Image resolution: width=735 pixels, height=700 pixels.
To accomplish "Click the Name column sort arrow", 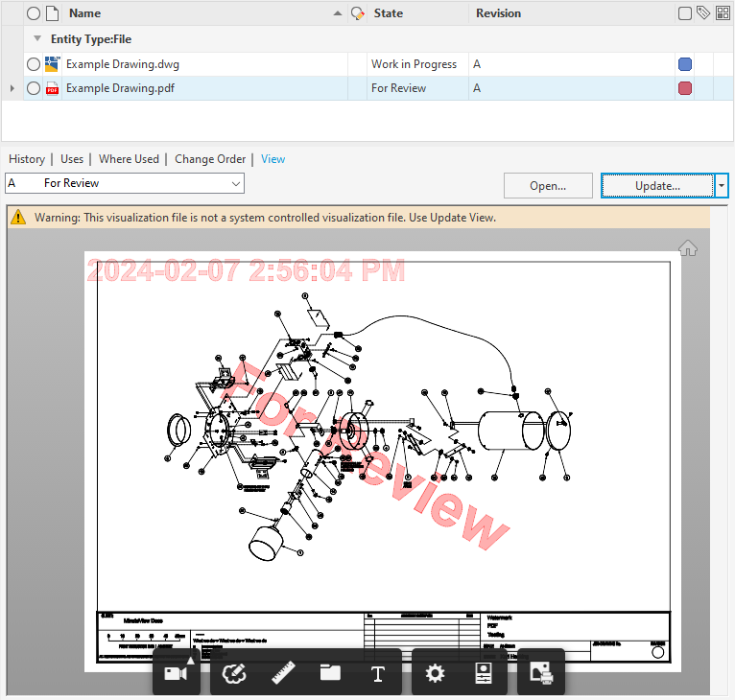I will click(338, 13).
